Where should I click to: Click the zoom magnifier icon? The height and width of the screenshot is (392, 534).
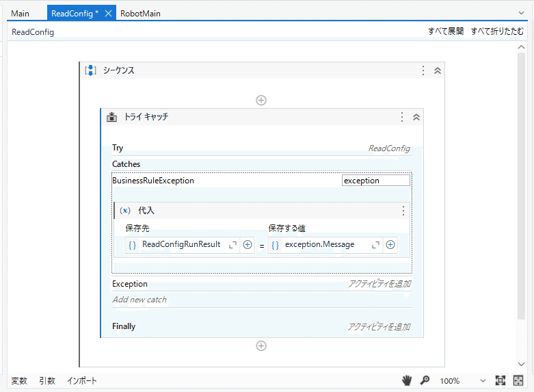point(425,380)
